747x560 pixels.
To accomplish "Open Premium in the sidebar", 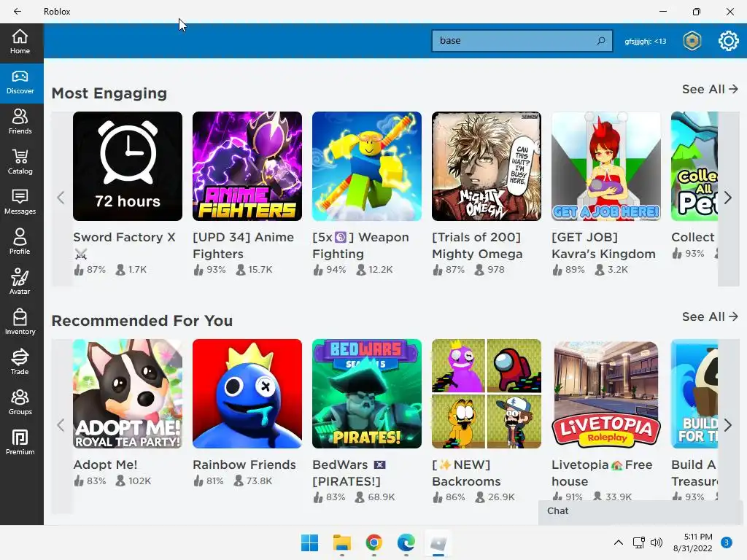I will point(20,443).
